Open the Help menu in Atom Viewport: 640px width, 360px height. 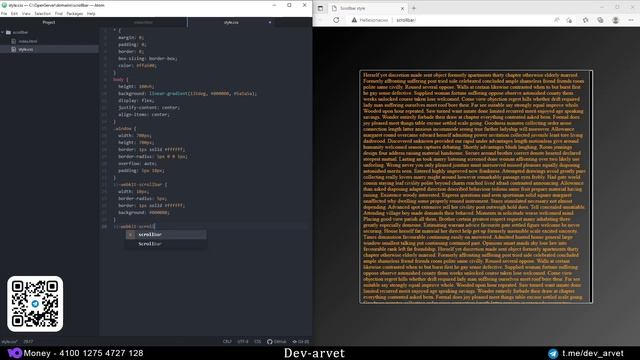click(91, 13)
